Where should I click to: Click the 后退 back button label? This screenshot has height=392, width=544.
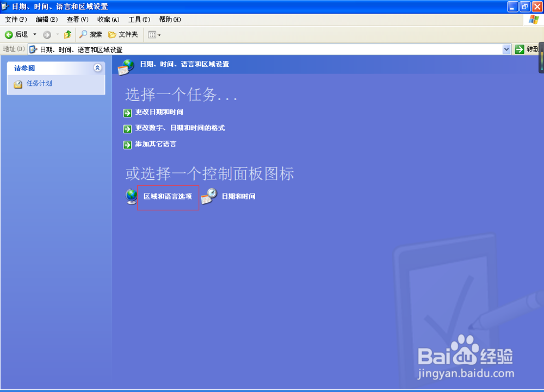pyautogui.click(x=22, y=34)
